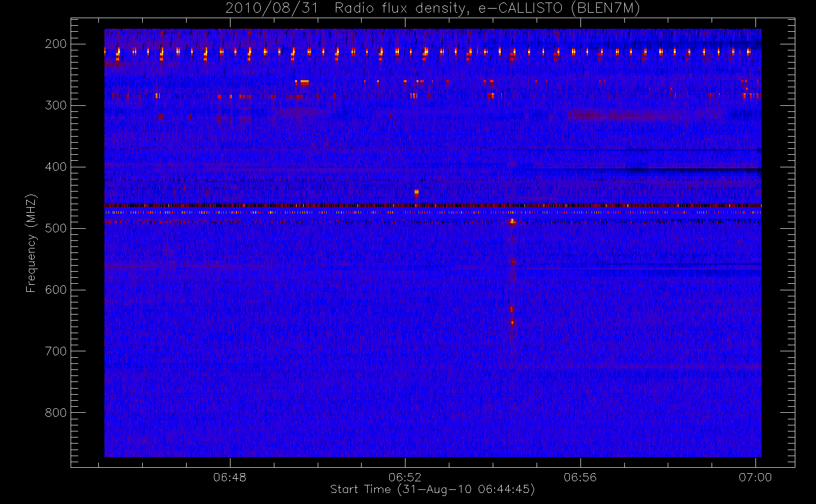Click the continuous red interference line near 465 MHz
Viewport: 816px width, 504px height.
(x=433, y=206)
